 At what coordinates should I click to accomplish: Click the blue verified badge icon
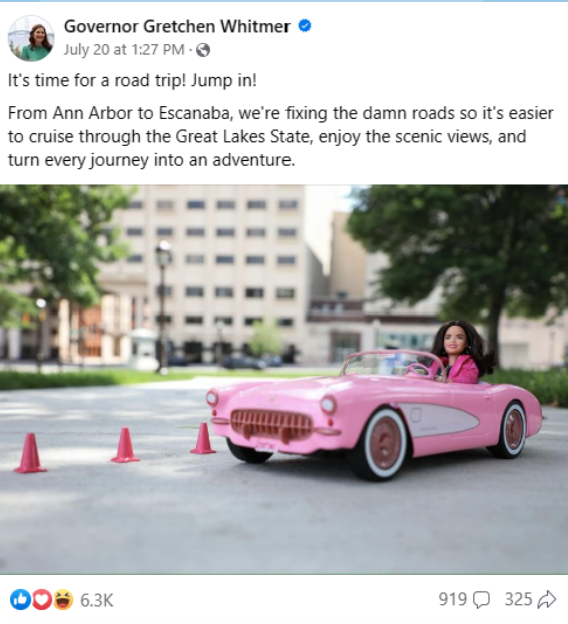305,26
